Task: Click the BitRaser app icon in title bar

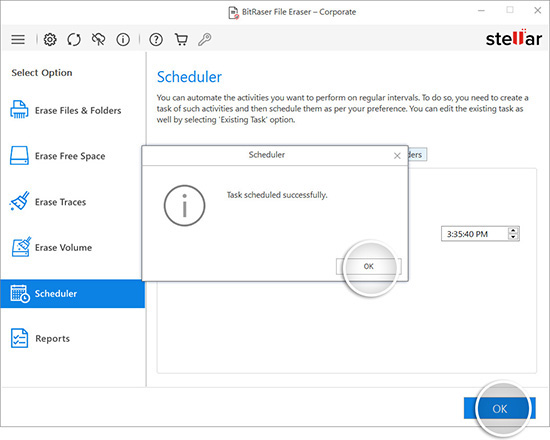Action: [234, 12]
